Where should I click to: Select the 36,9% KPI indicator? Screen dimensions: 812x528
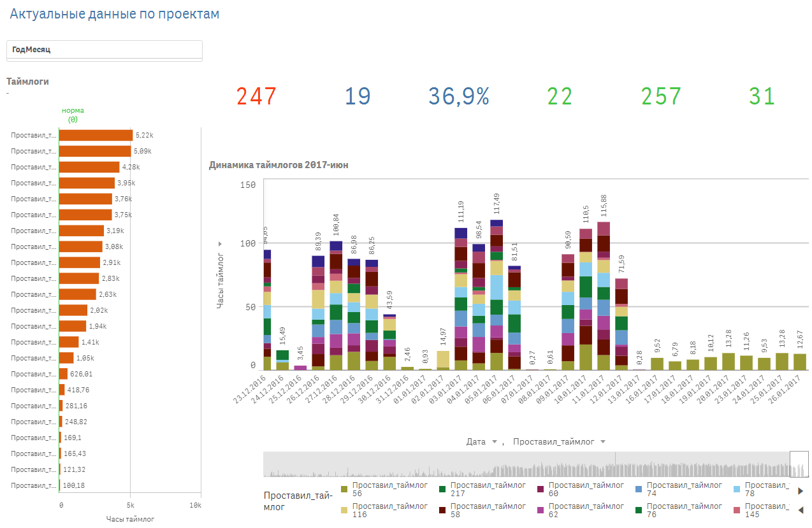tap(458, 96)
